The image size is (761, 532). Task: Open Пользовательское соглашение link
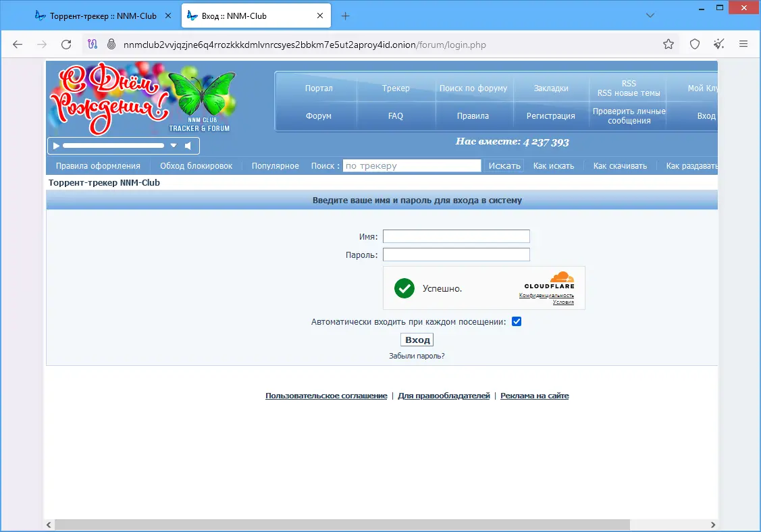[326, 396]
